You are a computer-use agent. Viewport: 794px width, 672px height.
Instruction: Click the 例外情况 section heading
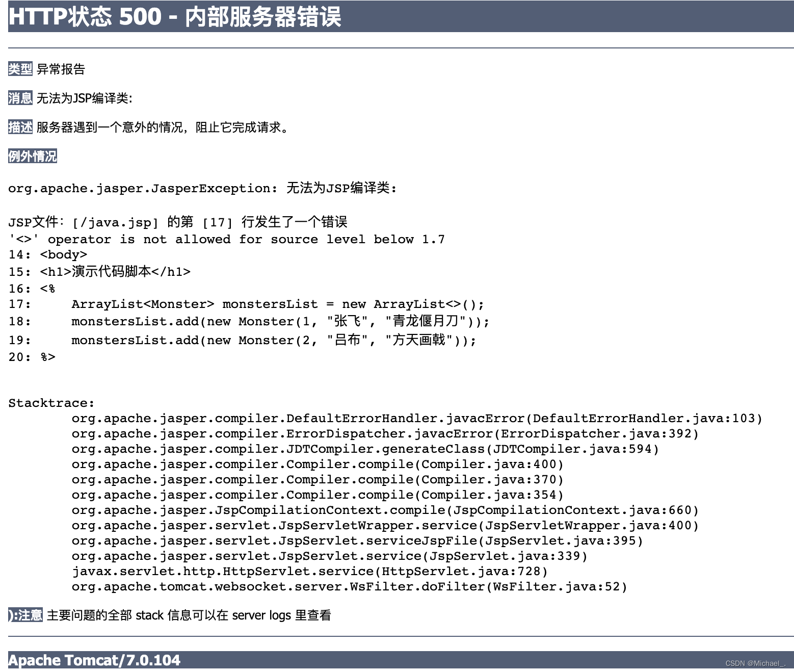(32, 156)
